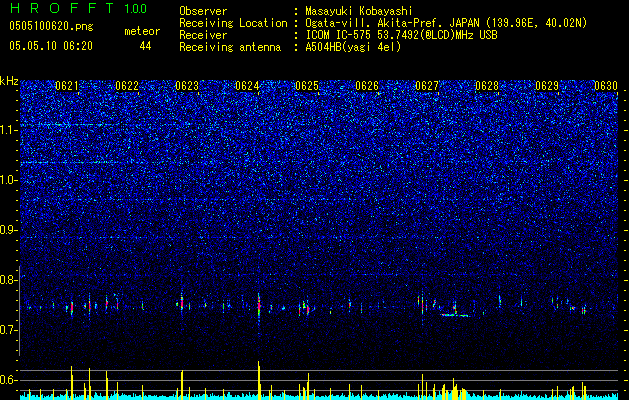Viewport: 629px width, 400px height.
Task: Click the 0.6 frequency axis label
Action: coord(8,380)
